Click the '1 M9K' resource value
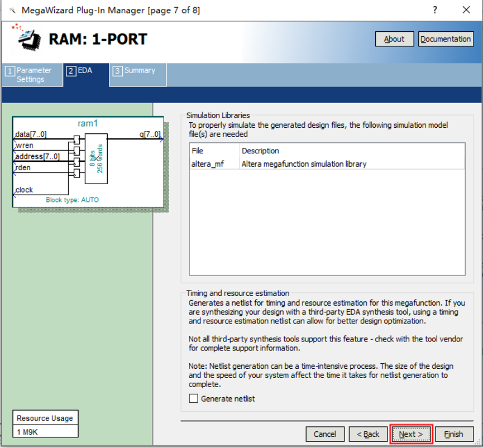The height and width of the screenshot is (448, 483). [x=45, y=432]
